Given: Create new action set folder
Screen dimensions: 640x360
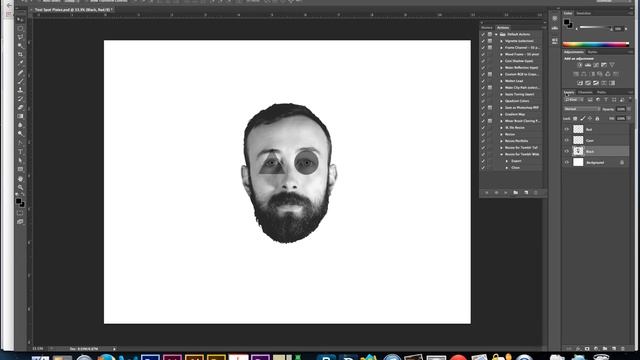Looking at the screenshot, I should (x=516, y=192).
